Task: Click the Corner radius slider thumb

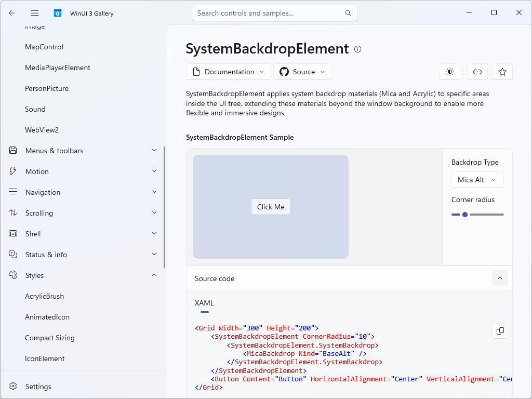Action: pyautogui.click(x=465, y=215)
